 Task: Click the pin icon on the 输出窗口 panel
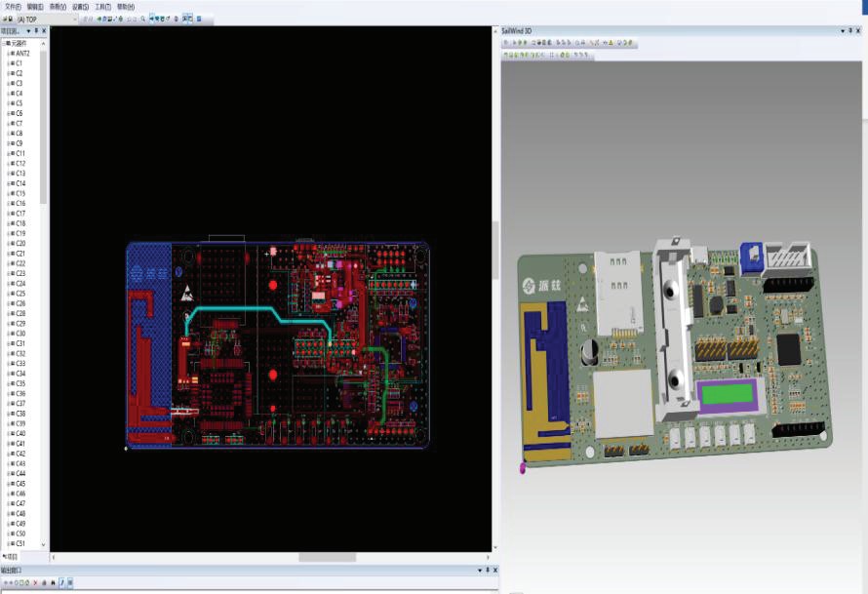486,571
